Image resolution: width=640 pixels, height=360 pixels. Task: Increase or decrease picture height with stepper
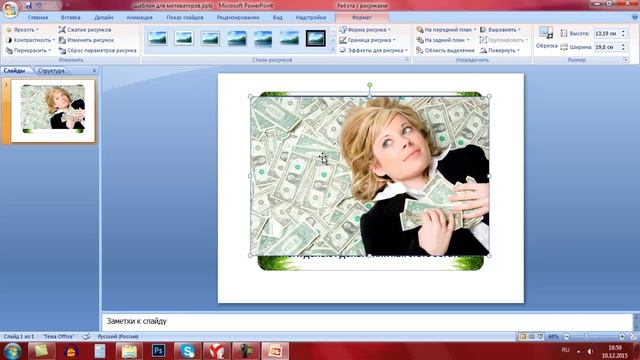tap(623, 33)
